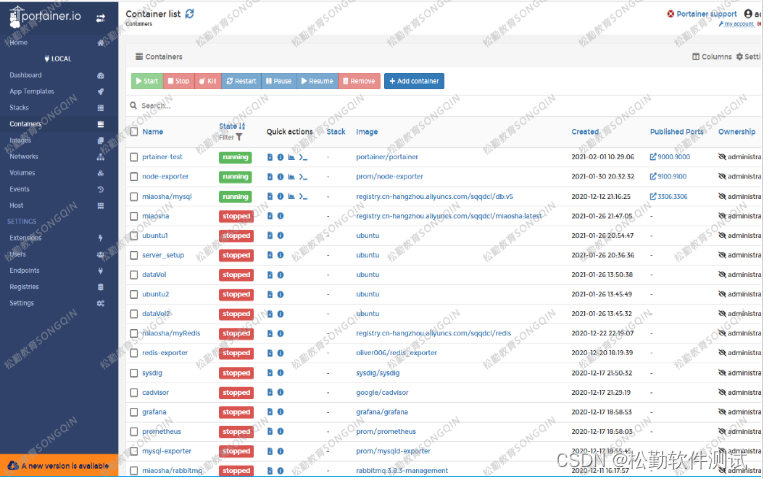Sort by State column header

[232, 126]
